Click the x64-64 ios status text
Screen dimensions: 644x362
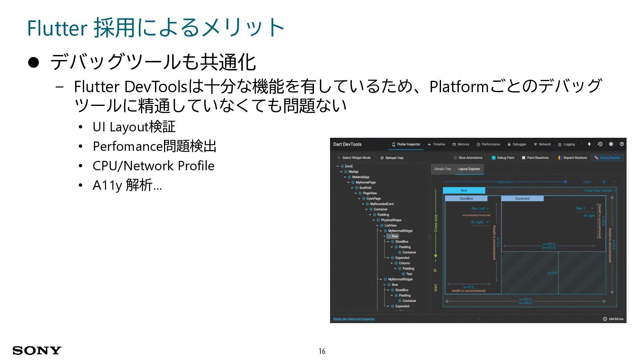pos(616,319)
